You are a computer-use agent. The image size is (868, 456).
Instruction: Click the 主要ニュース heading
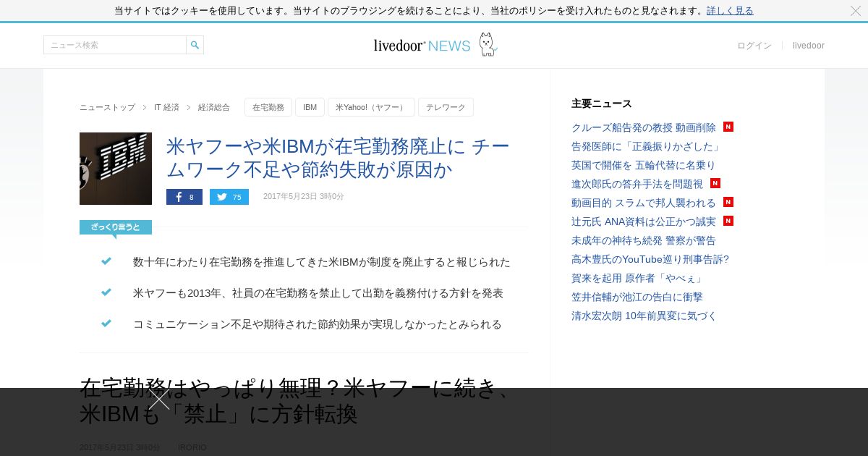(602, 104)
